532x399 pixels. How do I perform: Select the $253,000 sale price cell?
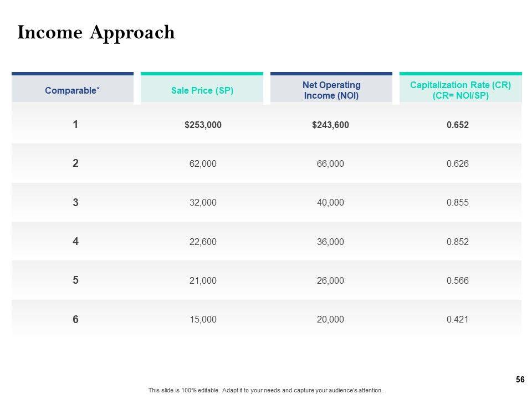click(203, 125)
